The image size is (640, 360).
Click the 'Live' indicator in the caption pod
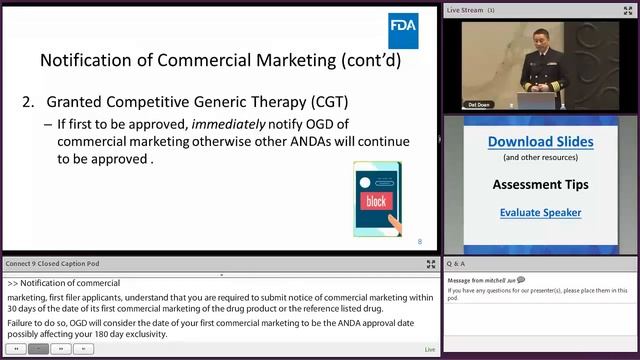click(x=430, y=349)
